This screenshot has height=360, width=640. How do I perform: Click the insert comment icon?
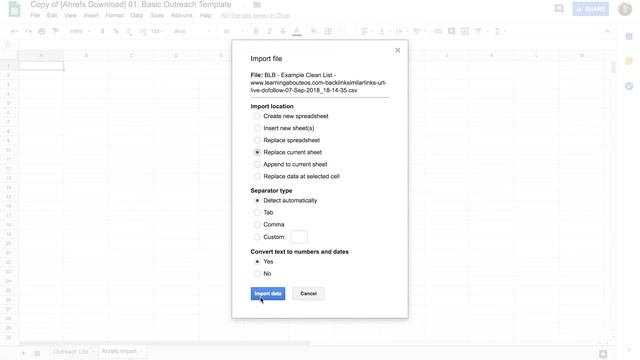tap(451, 31)
